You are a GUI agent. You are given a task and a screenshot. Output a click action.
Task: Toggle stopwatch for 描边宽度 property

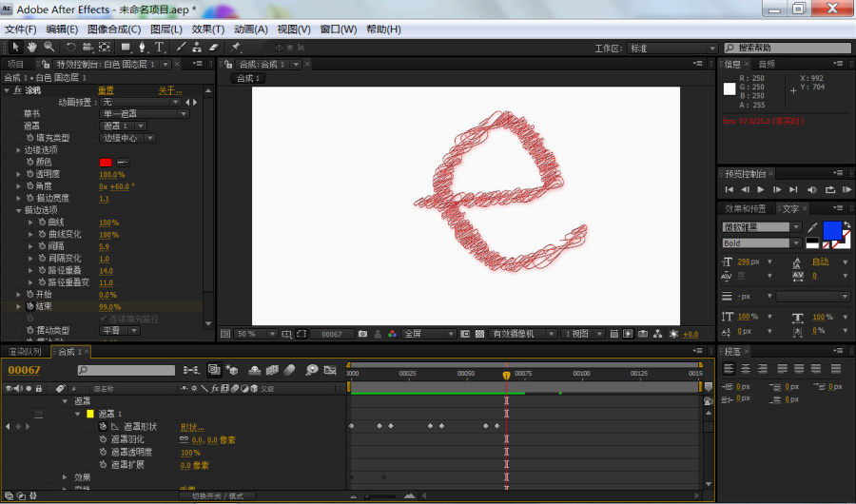pos(30,198)
